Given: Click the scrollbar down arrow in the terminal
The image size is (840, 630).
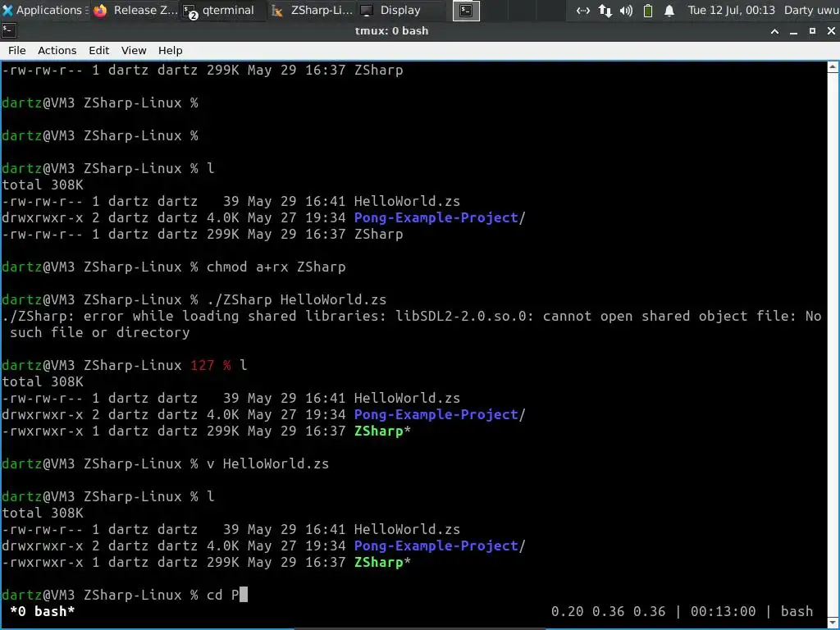Looking at the screenshot, I should (833, 622).
